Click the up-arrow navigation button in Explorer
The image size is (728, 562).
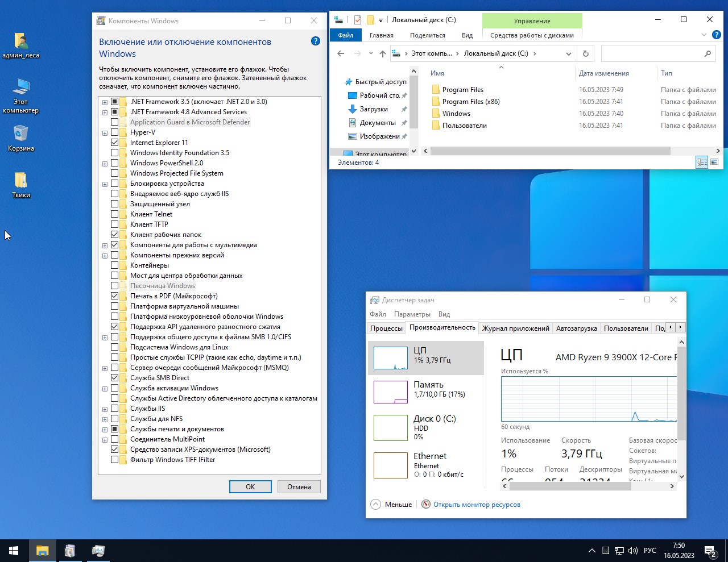pyautogui.click(x=383, y=53)
